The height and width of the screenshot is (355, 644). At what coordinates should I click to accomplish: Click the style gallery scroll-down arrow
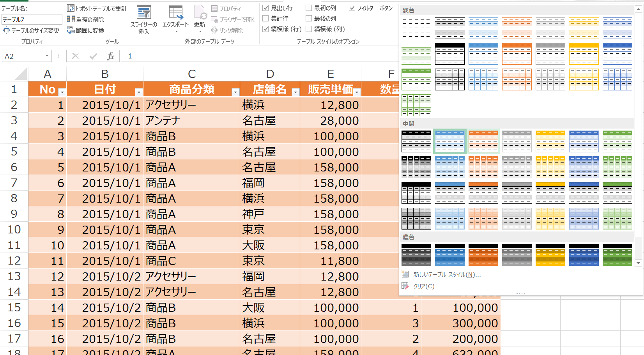click(x=638, y=263)
